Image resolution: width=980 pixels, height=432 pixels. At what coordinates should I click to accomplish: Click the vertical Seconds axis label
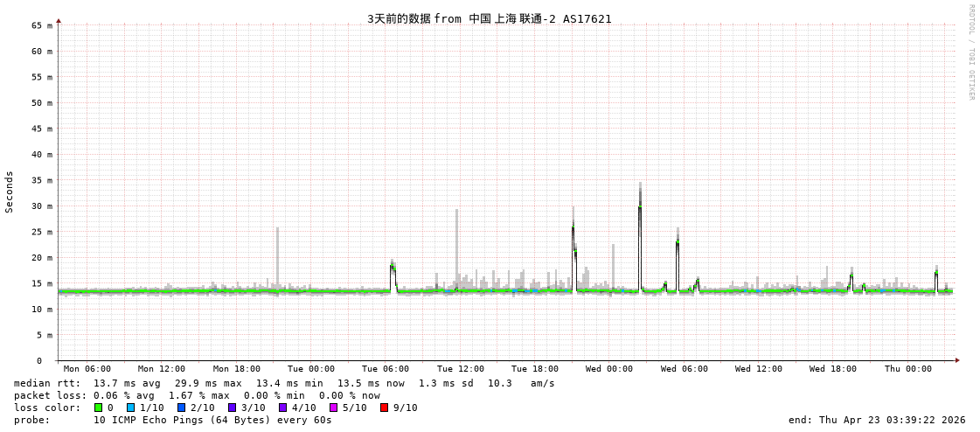pyautogui.click(x=10, y=192)
